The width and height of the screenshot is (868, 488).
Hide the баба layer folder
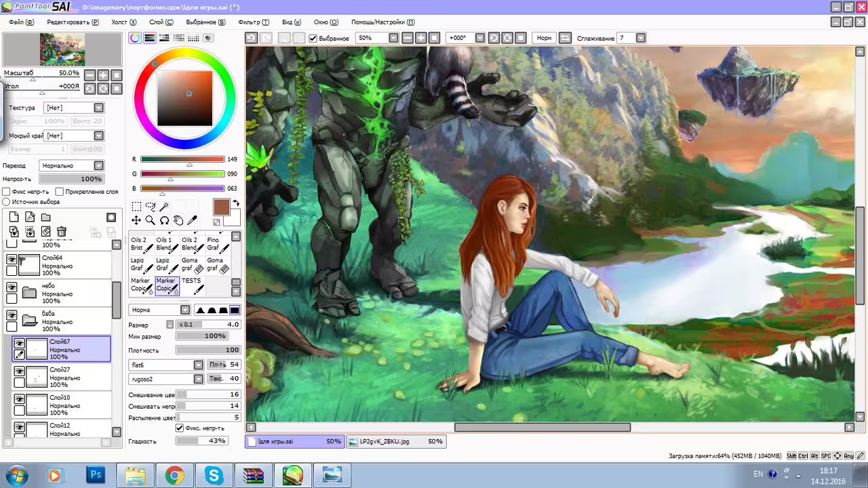[x=12, y=315]
